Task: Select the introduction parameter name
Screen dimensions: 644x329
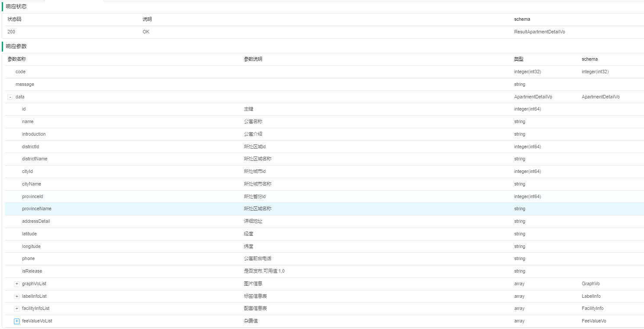Action: pyautogui.click(x=34, y=134)
